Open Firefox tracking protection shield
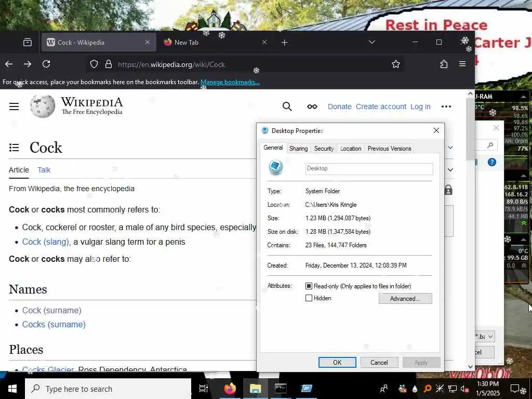Image resolution: width=532 pixels, height=399 pixels. (x=94, y=64)
